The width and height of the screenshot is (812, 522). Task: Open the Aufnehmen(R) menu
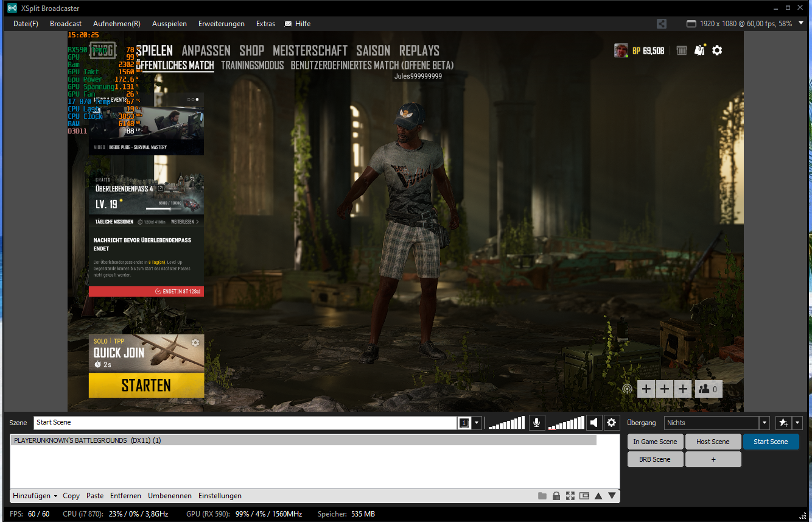click(117, 24)
